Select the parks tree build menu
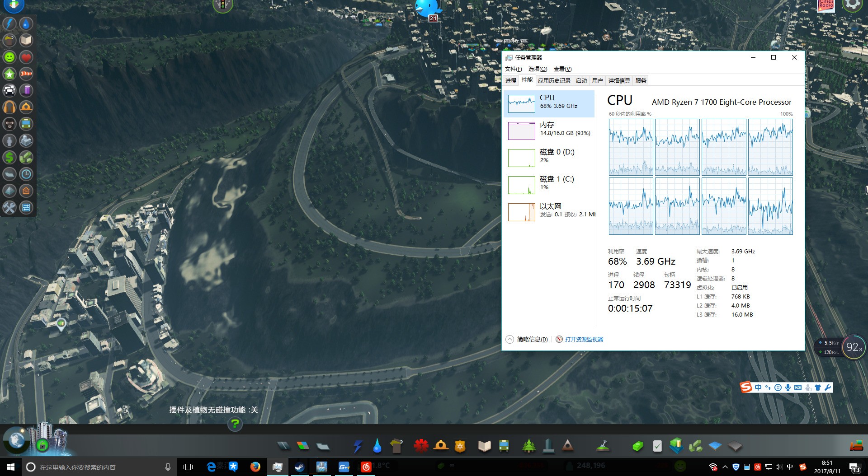 pyautogui.click(x=528, y=446)
